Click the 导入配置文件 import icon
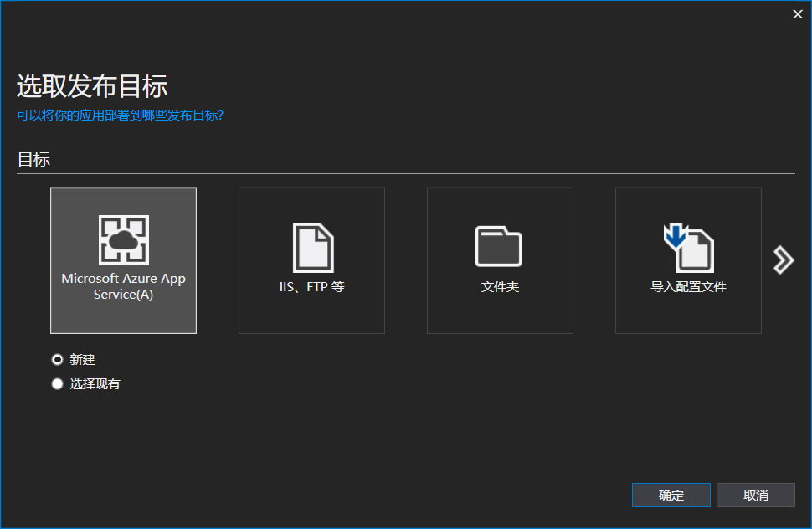The image size is (812, 529). pos(688,247)
